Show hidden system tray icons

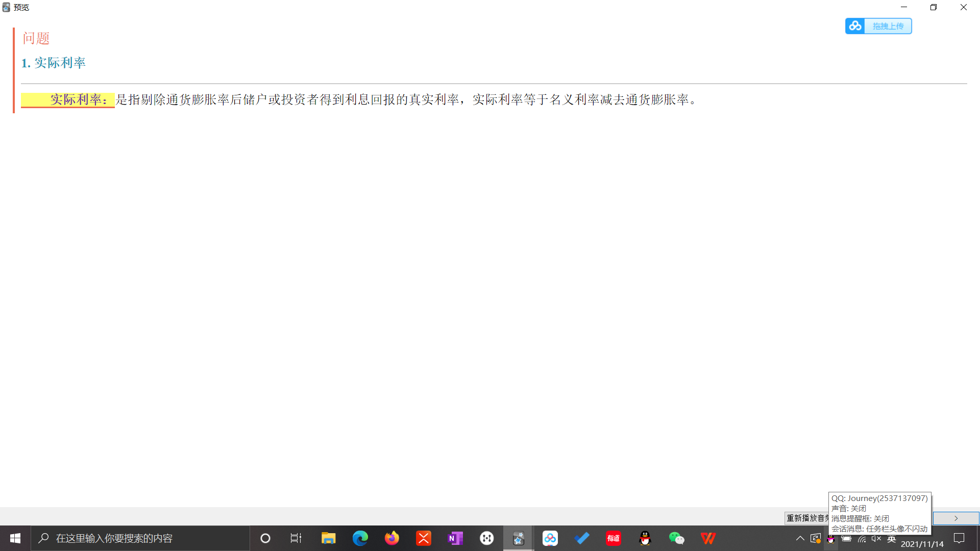[800, 538]
